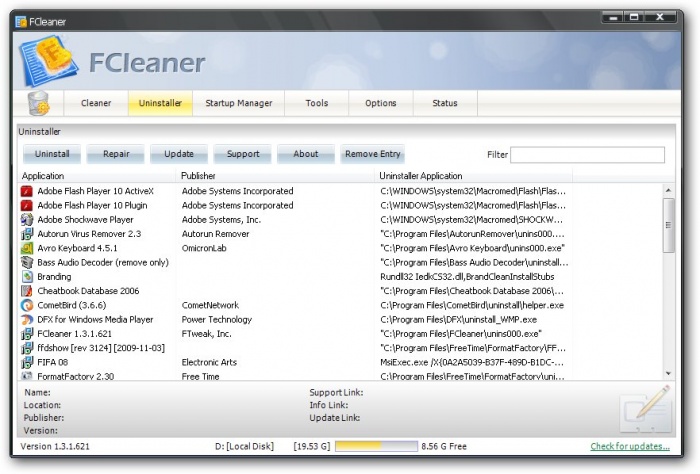The image size is (700, 474).
Task: Click the FCleaner 1.3.1.621 row icon
Action: click(x=27, y=334)
